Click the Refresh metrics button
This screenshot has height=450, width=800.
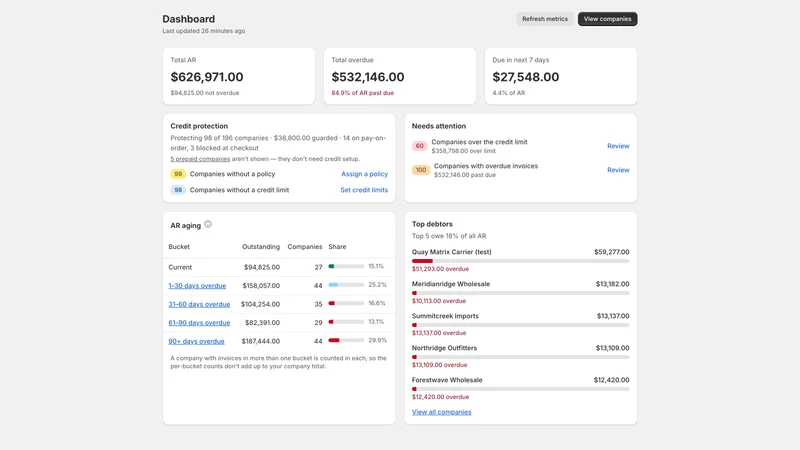coord(544,19)
